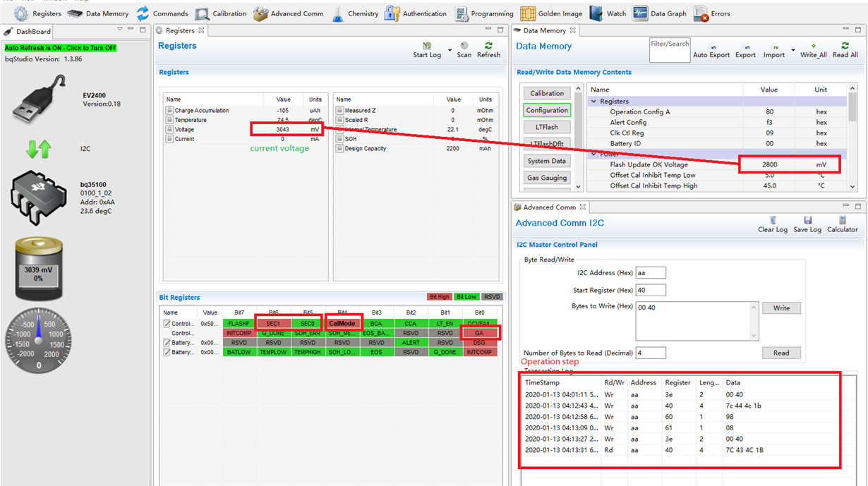
Task: Toggle lock icon for Current register
Action: pos(169,139)
